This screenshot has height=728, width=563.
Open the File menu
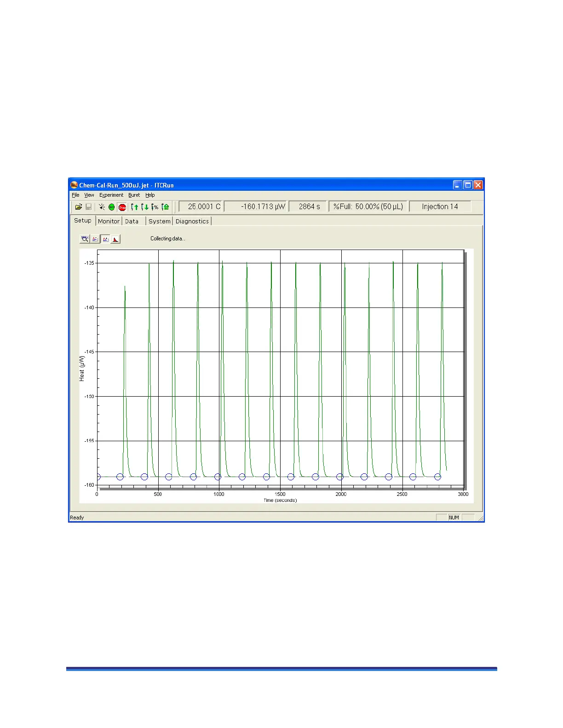76,195
